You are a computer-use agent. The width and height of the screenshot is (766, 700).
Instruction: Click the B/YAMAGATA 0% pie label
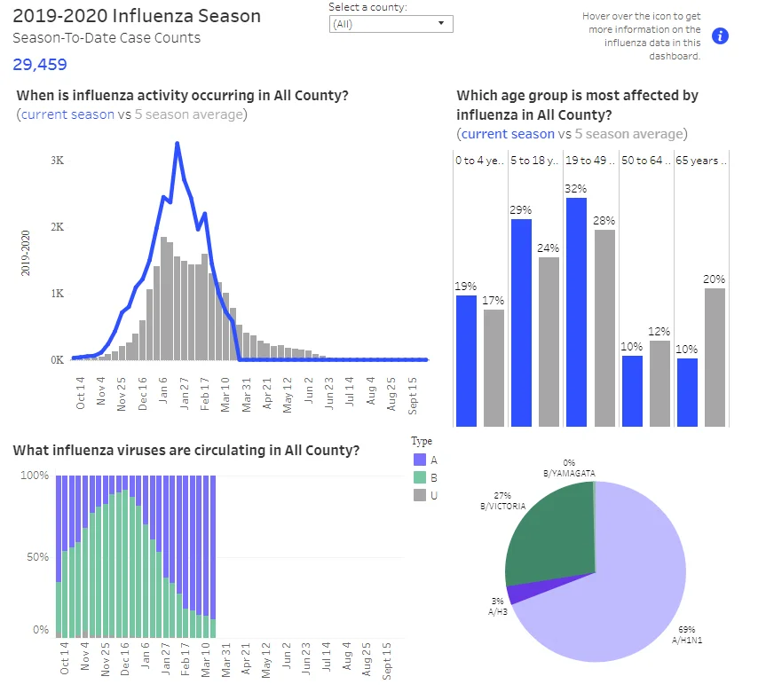tap(569, 468)
